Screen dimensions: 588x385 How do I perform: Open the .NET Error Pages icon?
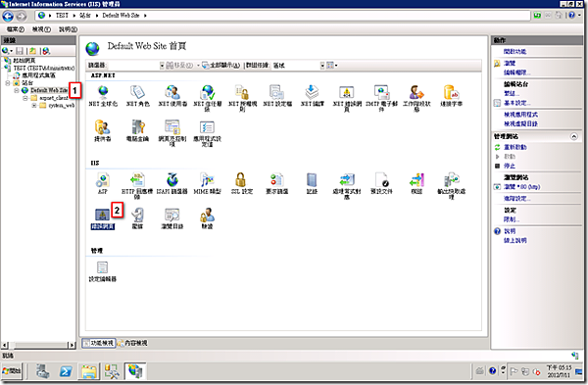point(347,92)
